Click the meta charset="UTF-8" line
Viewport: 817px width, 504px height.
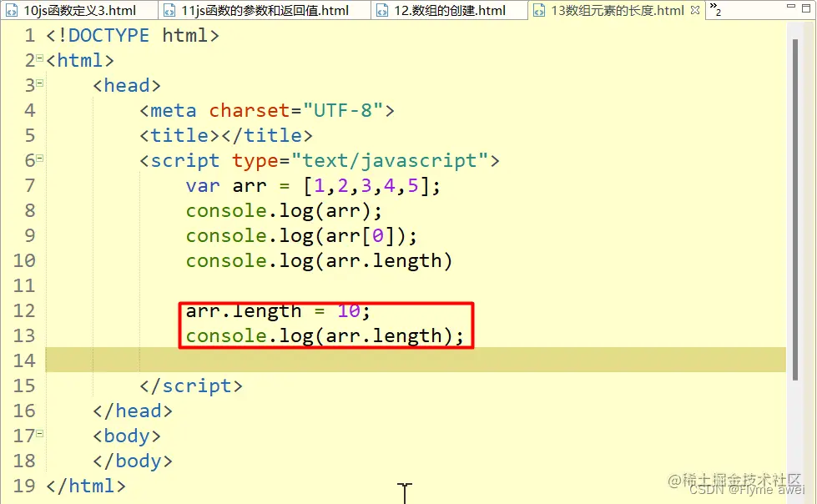tap(267, 110)
